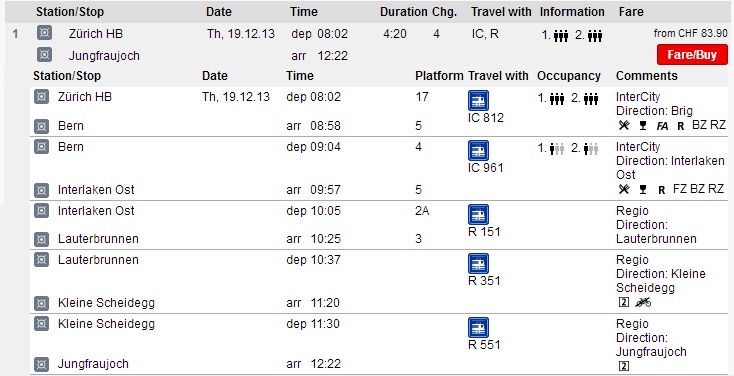734x376 pixels.
Task: Click the Duration column header
Action: pos(404,12)
